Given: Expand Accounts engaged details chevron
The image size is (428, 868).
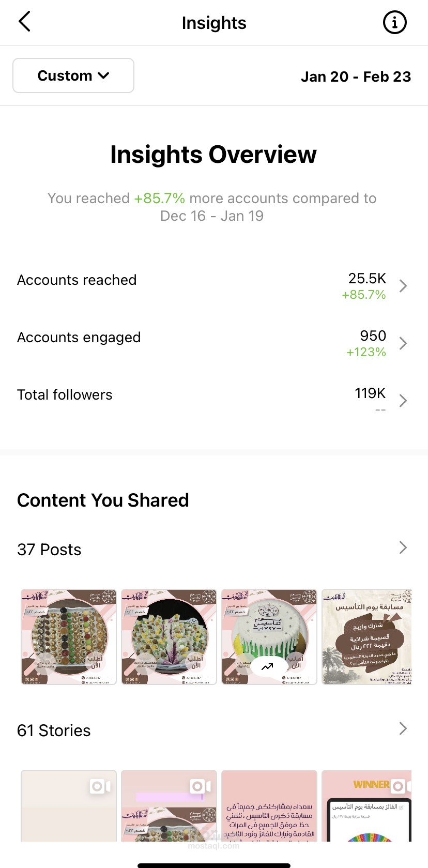Looking at the screenshot, I should tap(403, 343).
